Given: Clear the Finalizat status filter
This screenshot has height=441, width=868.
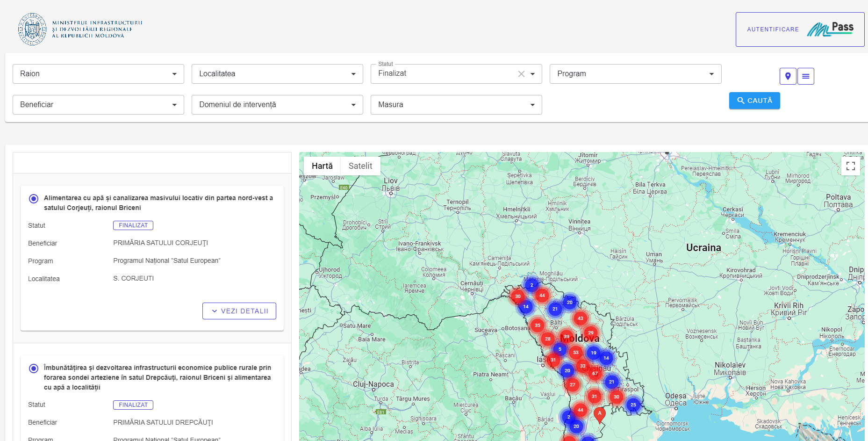Looking at the screenshot, I should tap(521, 74).
